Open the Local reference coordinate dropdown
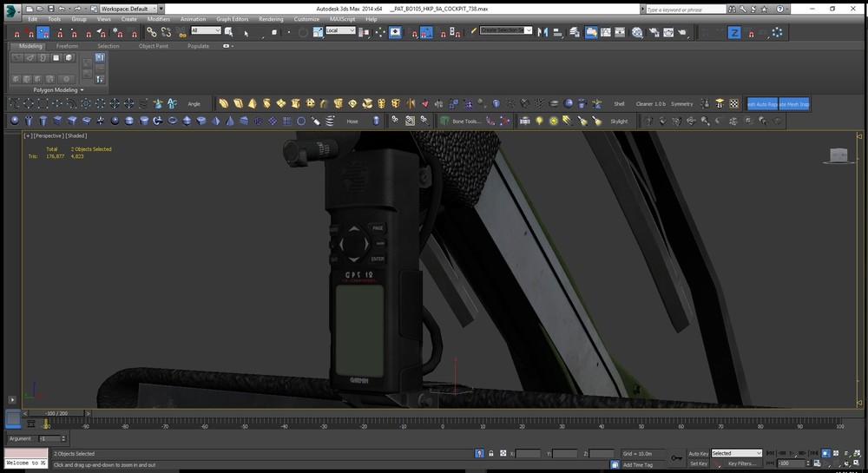The image size is (868, 473). (340, 30)
